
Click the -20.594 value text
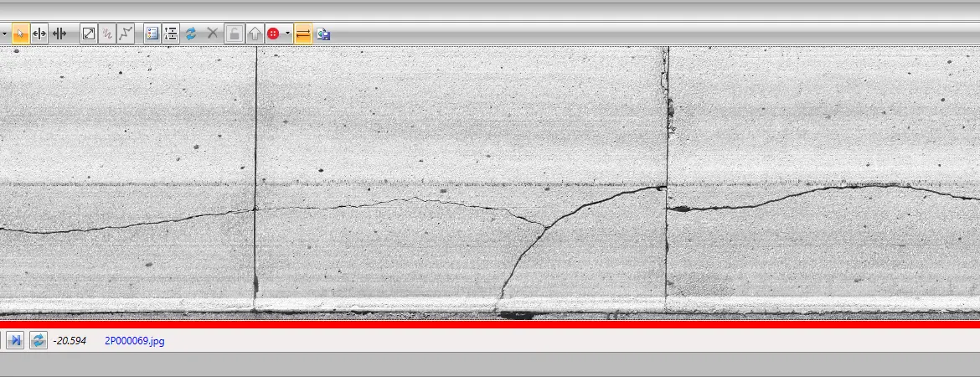click(x=70, y=341)
